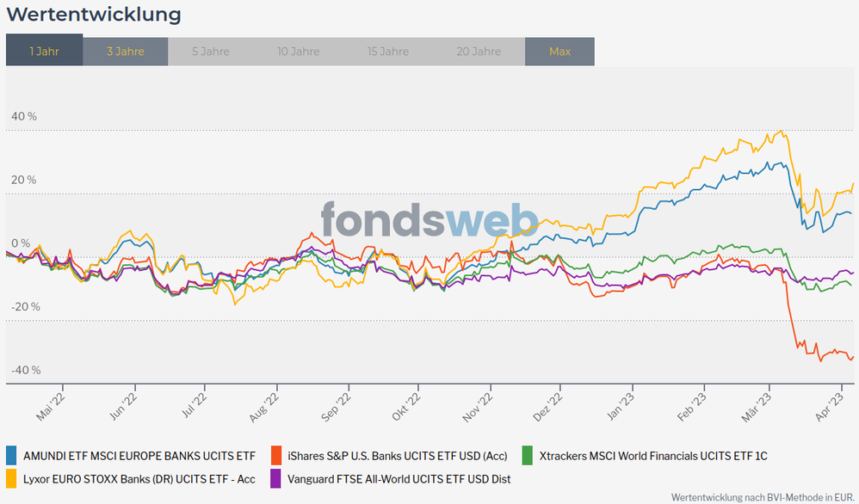Viewport: 859px width, 504px height.
Task: Click the Jun '22 axis label
Action: (123, 407)
